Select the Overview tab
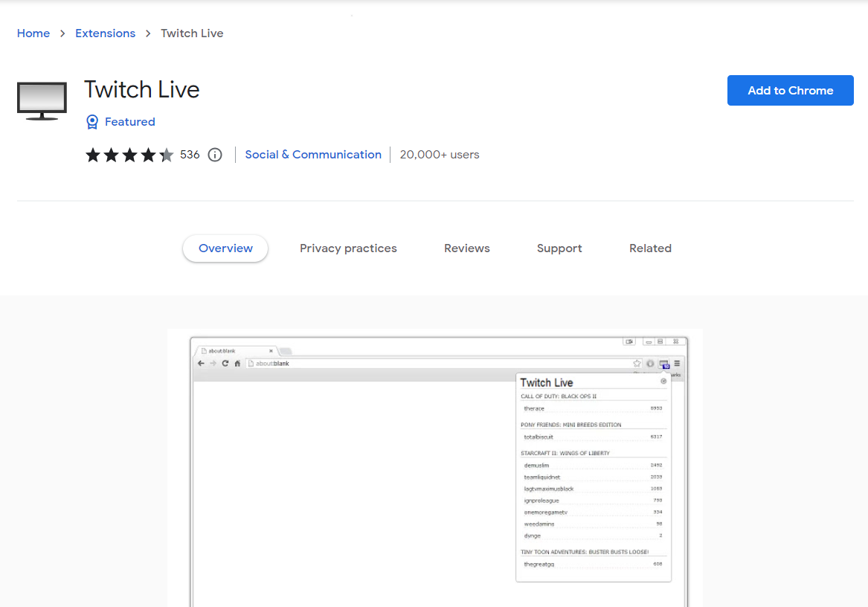The height and width of the screenshot is (607, 868). tap(225, 248)
